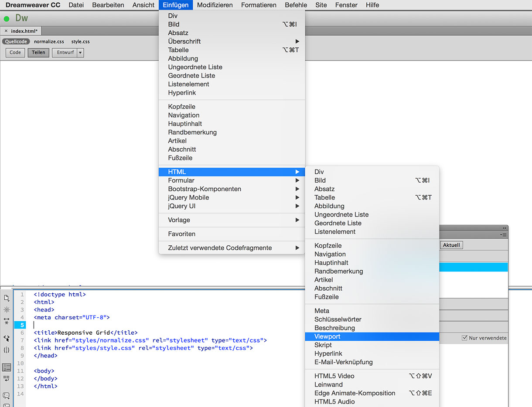Open the Fenster menu
532x407 pixels.
[346, 5]
